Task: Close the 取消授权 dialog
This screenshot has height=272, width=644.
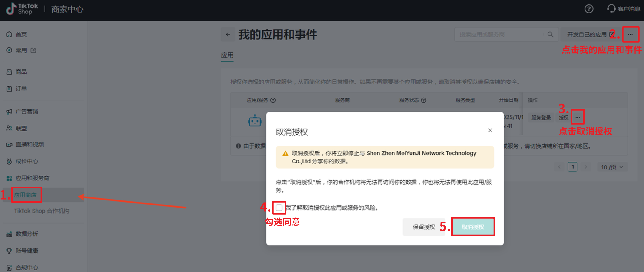Action: [490, 130]
